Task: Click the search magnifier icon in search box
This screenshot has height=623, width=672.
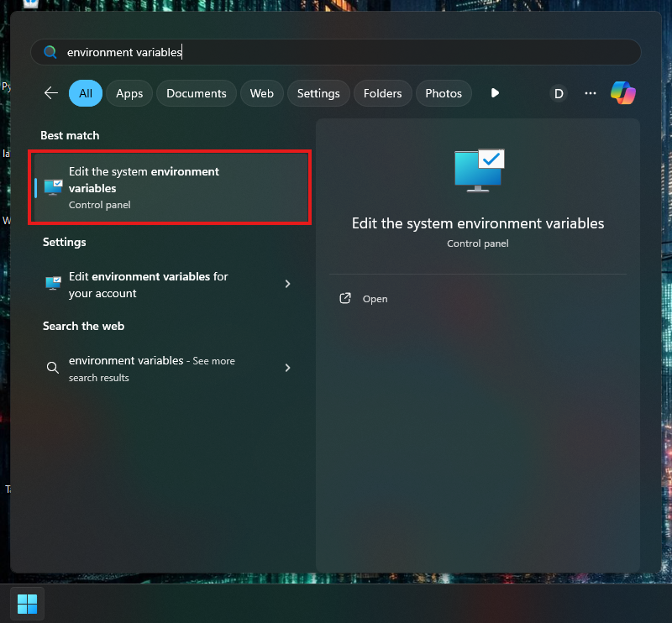Action: [50, 52]
